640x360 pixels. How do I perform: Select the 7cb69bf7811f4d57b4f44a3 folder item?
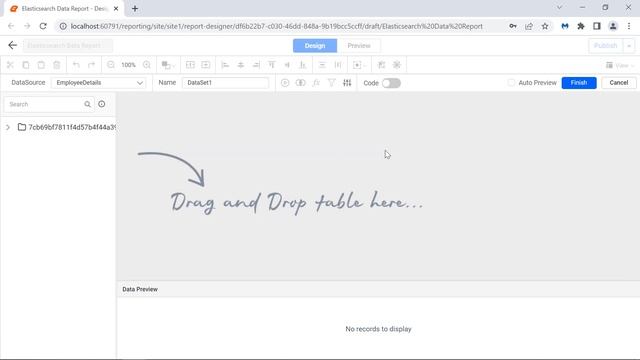67,127
